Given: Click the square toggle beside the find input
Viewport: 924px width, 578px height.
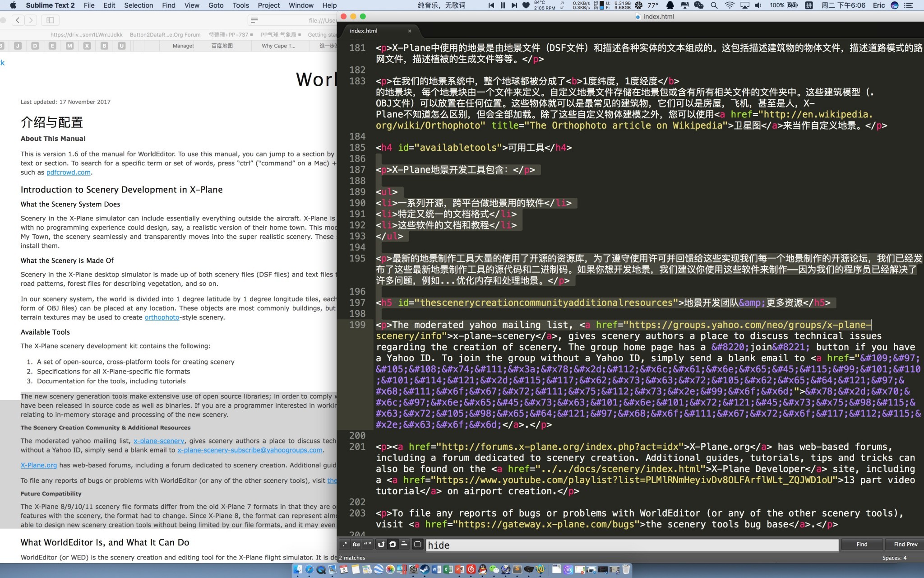Looking at the screenshot, I should point(418,544).
